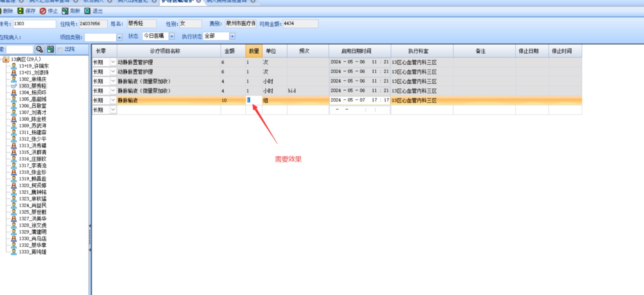
Task: Click the 退出 (exit) toolbar icon
Action: tap(87, 11)
